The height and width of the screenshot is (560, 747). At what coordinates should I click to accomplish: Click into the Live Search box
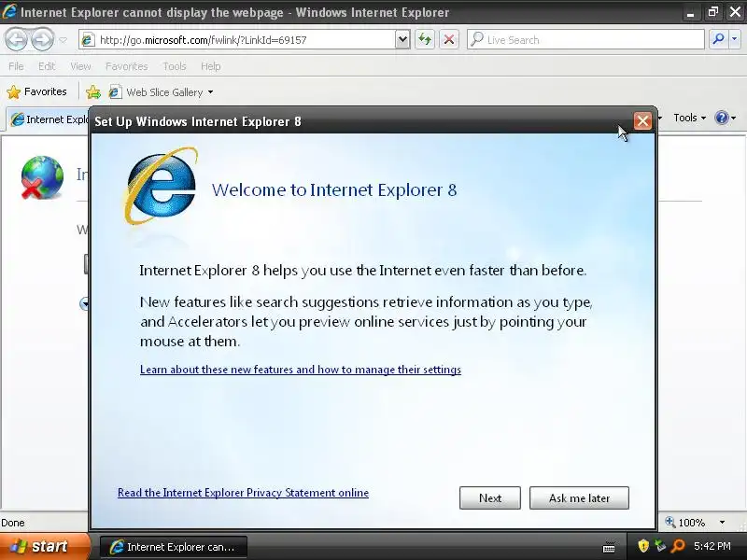585,40
